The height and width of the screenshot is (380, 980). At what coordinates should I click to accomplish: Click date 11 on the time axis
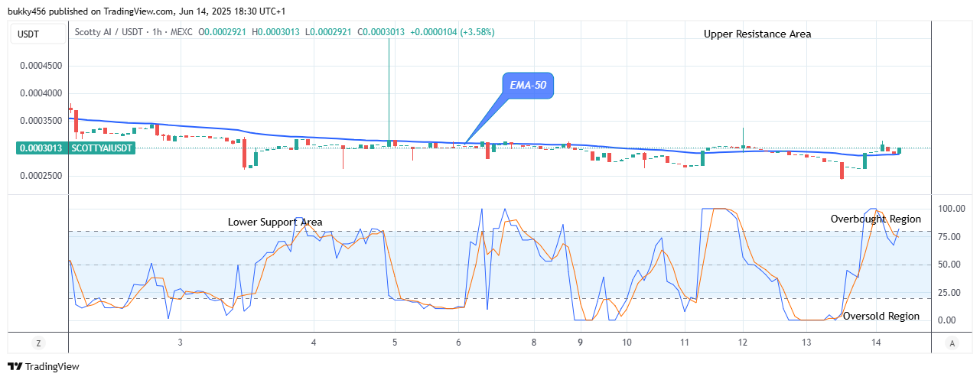click(x=684, y=343)
